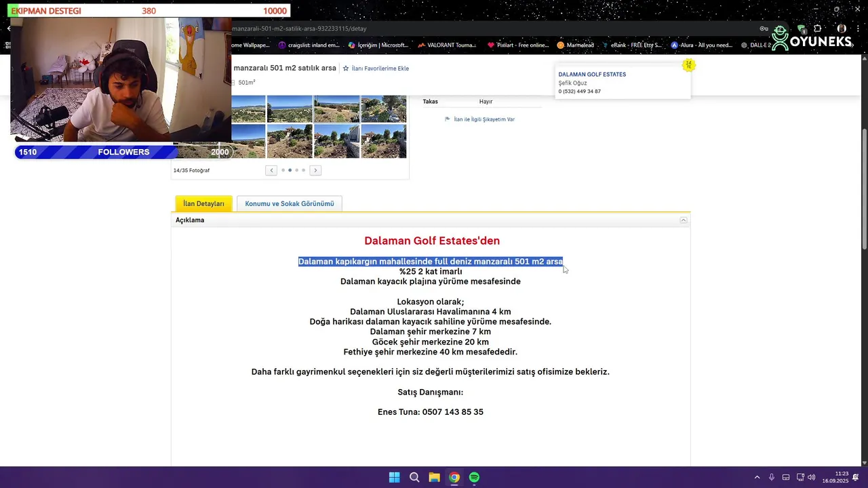This screenshot has width=868, height=488.
Task: Open the touch keyboard tray icon
Action: tap(786, 477)
